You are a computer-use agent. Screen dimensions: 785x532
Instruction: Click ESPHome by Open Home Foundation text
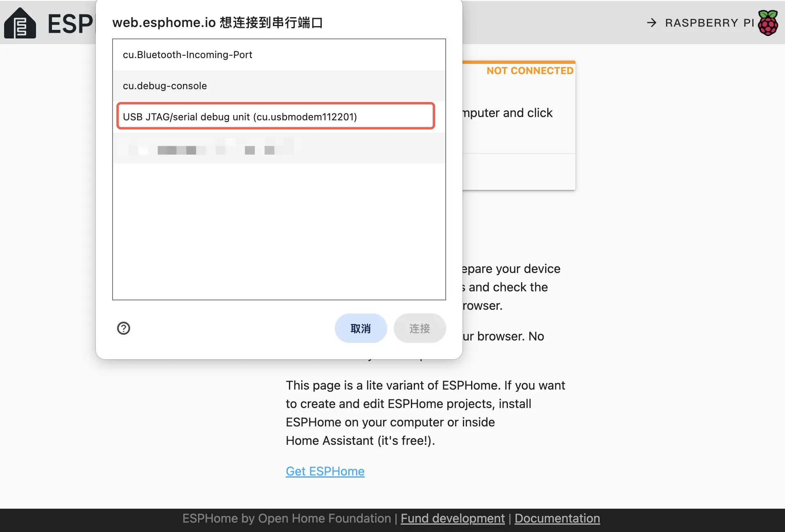(286, 518)
